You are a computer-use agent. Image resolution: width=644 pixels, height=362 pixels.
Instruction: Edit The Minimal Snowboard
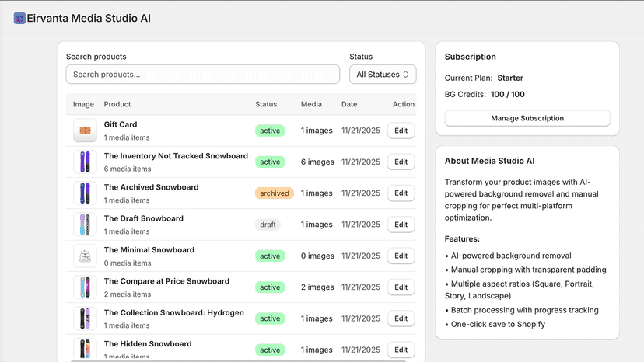401,256
